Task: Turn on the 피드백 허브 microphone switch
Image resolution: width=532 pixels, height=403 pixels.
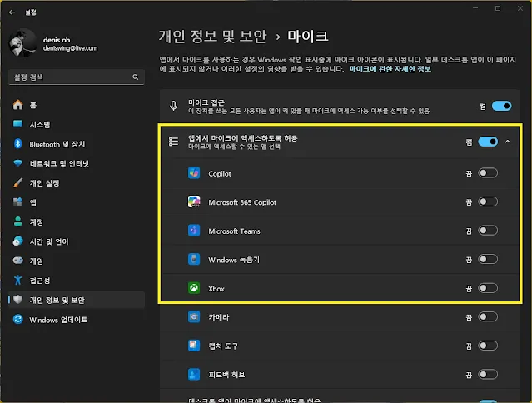Action: point(488,375)
